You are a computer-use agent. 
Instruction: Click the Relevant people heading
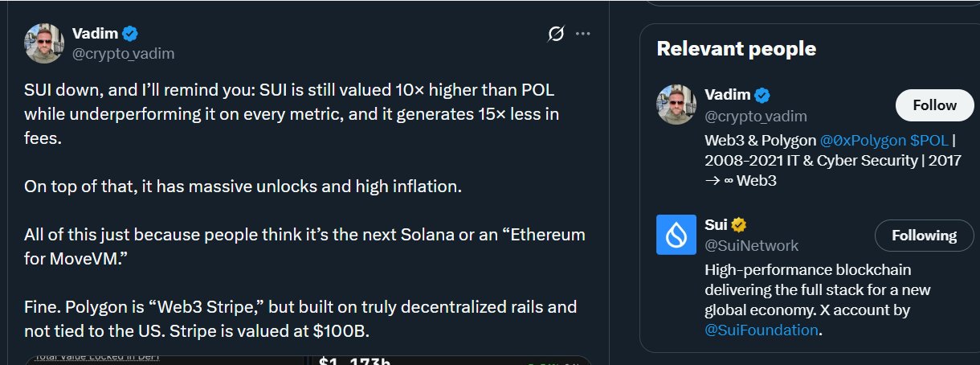click(736, 49)
